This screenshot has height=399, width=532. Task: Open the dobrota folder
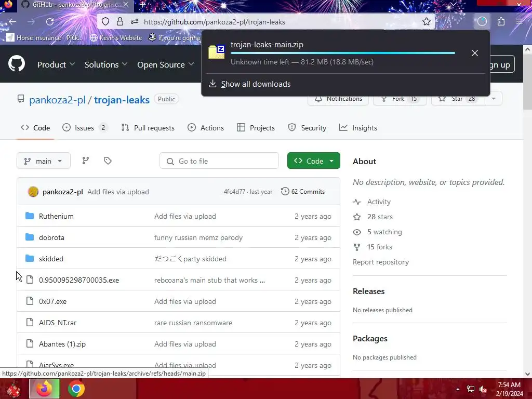[51, 237]
